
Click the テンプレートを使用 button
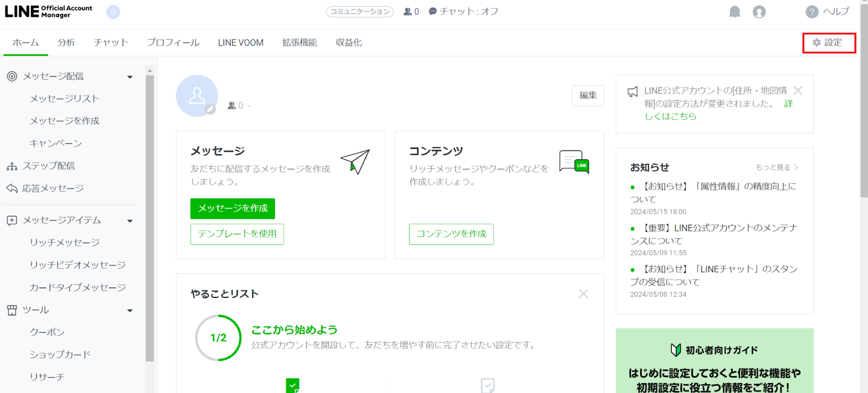[x=237, y=234]
